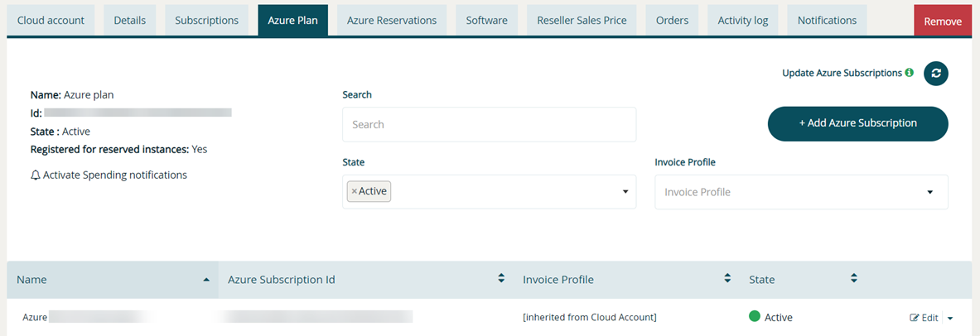Click '[inherited from Cloud Account]' cell
This screenshot has height=336, width=980.
pos(589,317)
